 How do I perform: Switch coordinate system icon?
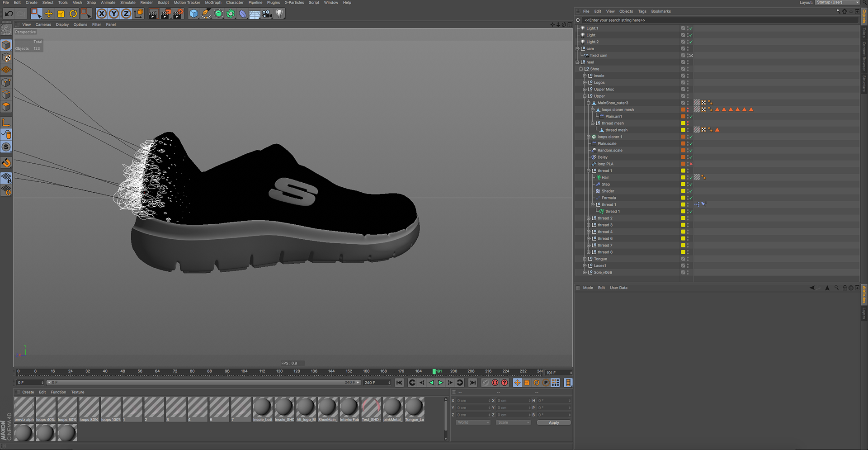coord(139,14)
